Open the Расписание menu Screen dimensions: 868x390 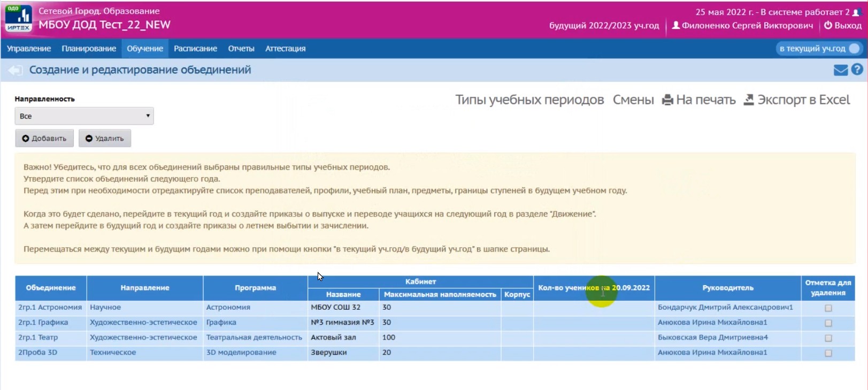(195, 49)
